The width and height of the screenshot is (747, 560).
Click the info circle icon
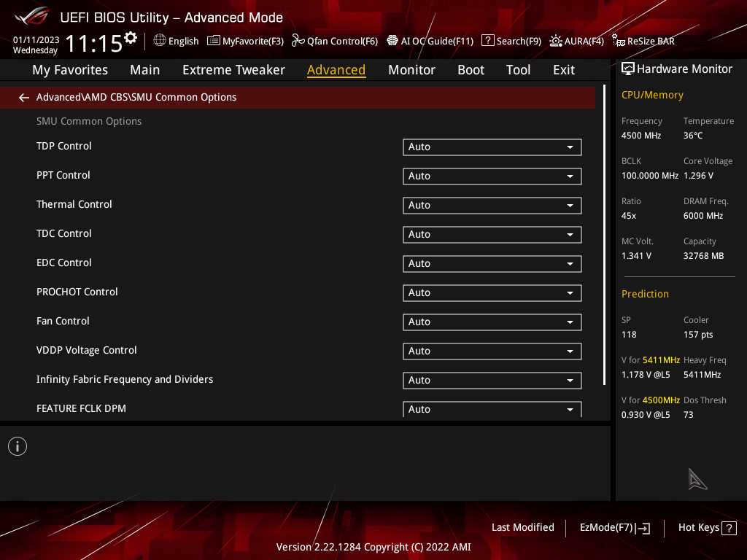tap(18, 447)
